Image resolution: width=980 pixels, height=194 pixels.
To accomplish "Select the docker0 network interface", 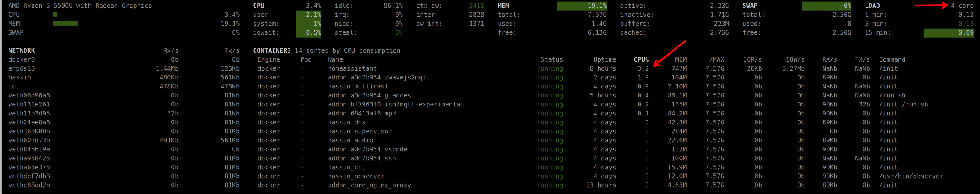I will click(21, 59).
